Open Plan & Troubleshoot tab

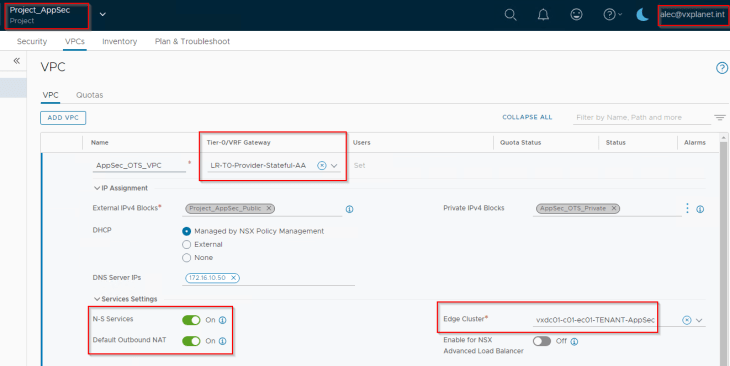tap(192, 41)
